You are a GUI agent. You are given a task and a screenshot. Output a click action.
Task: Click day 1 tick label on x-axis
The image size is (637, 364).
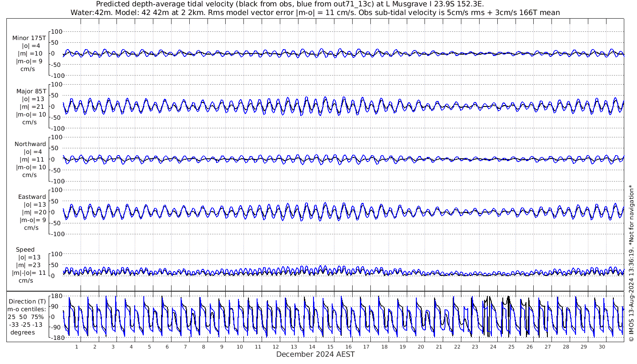click(x=76, y=347)
